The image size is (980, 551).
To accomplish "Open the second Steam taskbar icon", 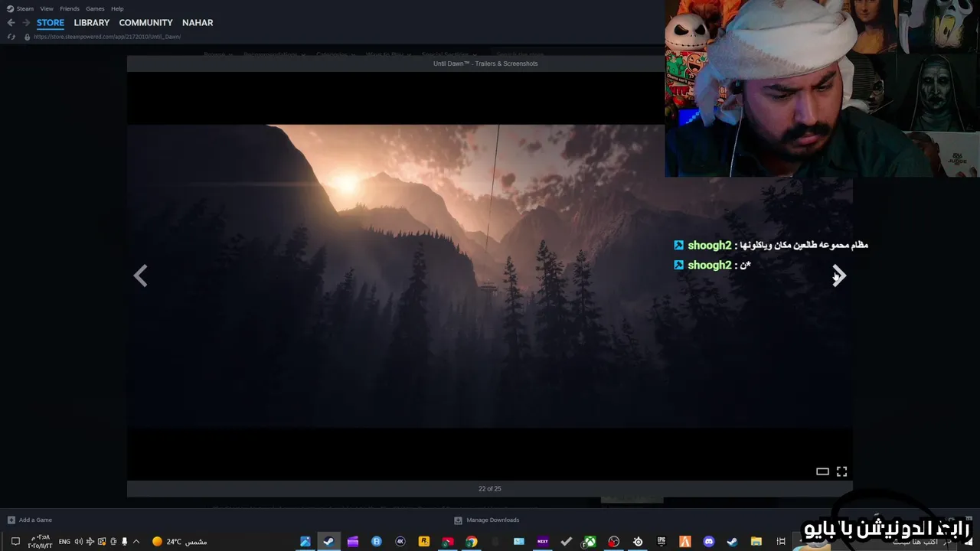I will point(733,541).
